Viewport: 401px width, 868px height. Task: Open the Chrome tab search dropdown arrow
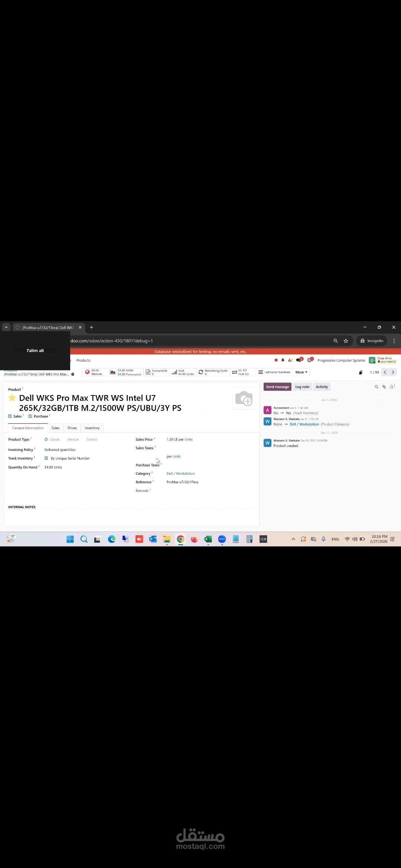pos(6,327)
